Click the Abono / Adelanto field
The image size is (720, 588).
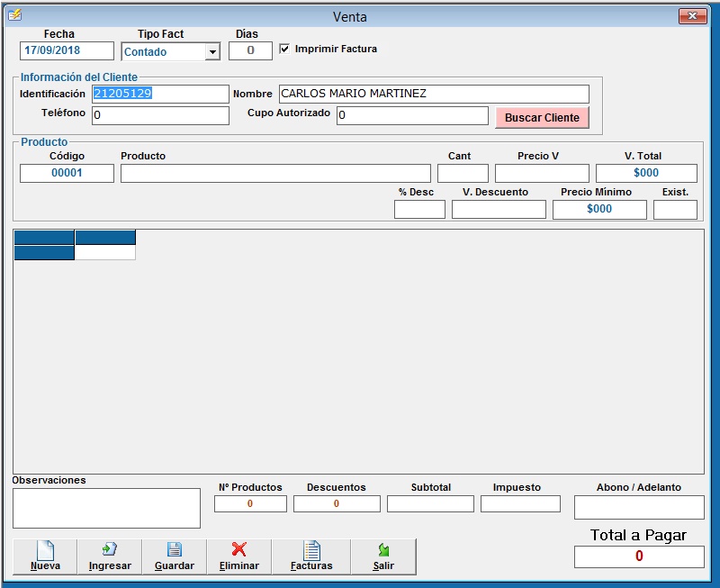(639, 507)
